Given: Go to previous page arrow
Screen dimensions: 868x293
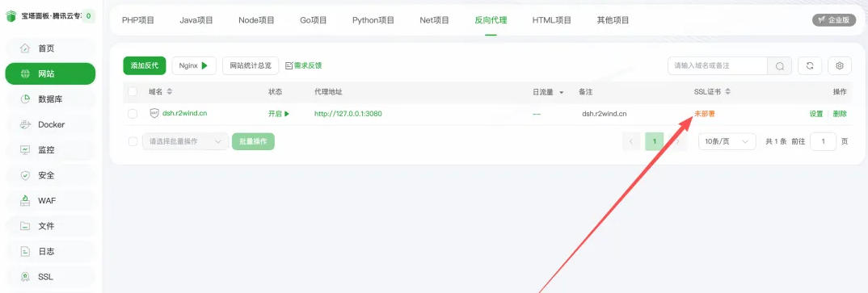Looking at the screenshot, I should [630, 141].
